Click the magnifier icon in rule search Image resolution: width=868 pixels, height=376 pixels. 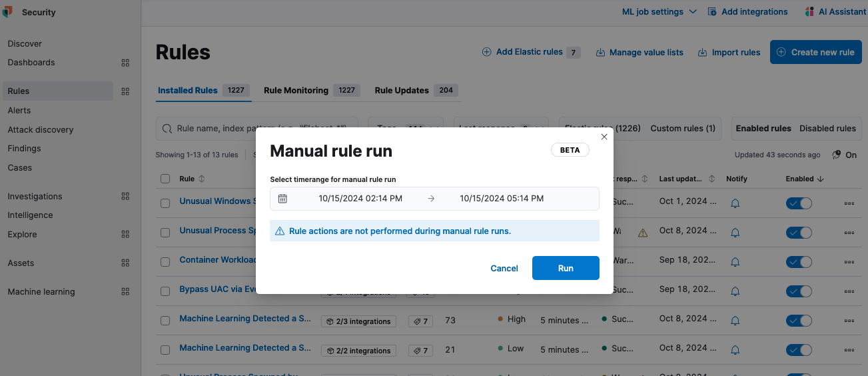click(167, 129)
